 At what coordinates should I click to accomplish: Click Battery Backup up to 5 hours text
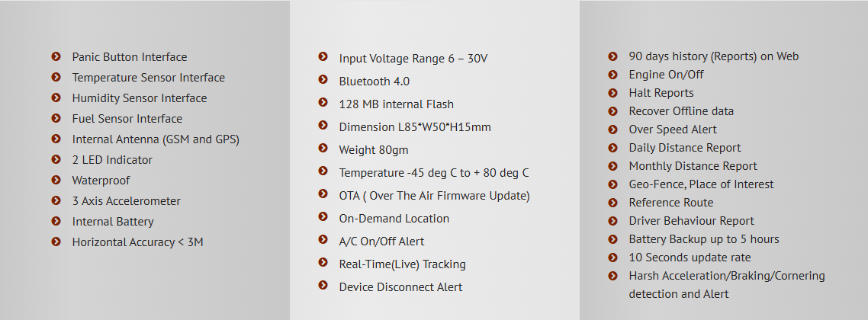tap(703, 239)
